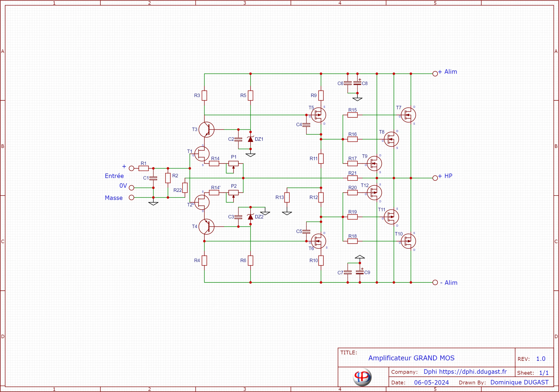This screenshot has height=392, width=559.
Task: Select the - Alim terminal circle
Action: point(435,282)
